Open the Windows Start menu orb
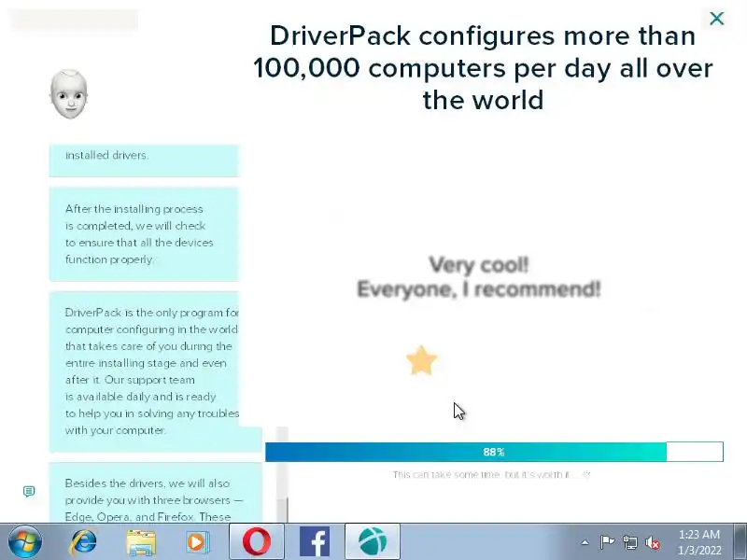This screenshot has width=747, height=560. point(24,541)
